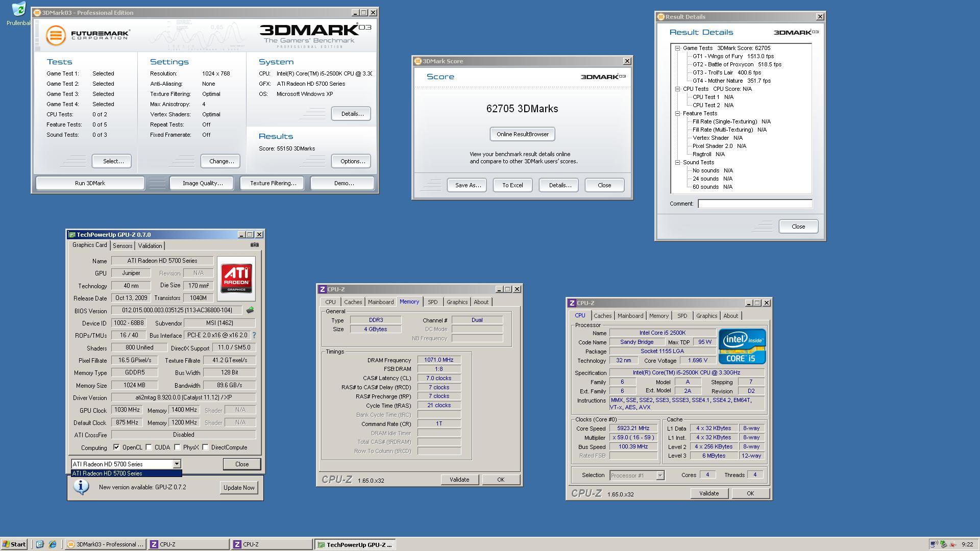Click the To Excel button

pos(512,185)
